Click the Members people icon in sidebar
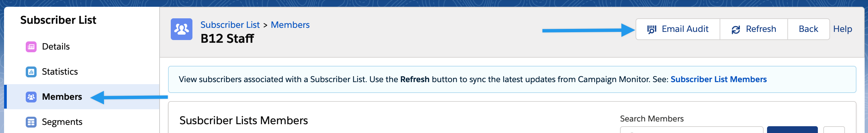This screenshot has height=133, width=868. click(x=31, y=97)
